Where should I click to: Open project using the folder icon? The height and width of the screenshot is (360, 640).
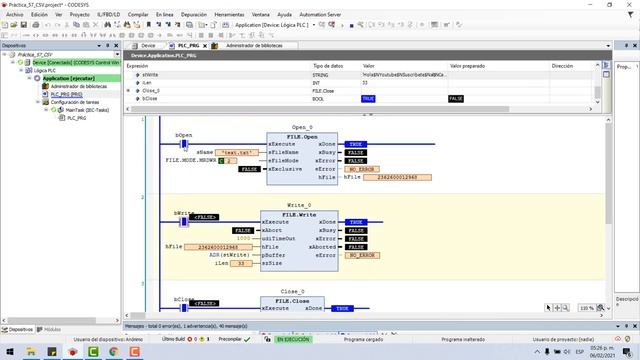click(14, 25)
